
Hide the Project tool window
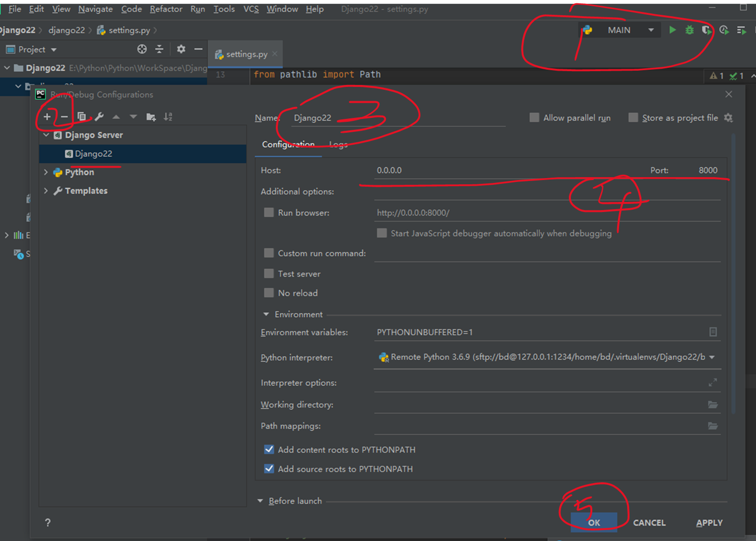point(198,49)
